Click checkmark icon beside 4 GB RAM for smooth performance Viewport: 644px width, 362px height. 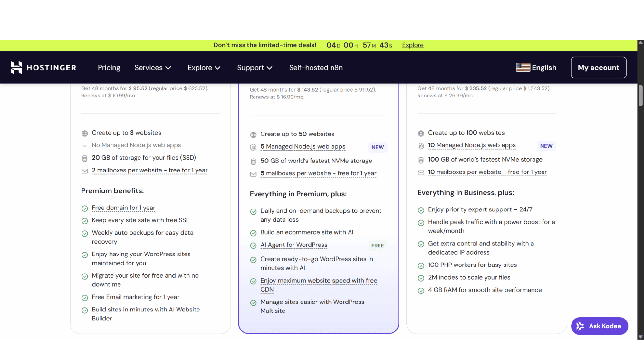click(421, 291)
